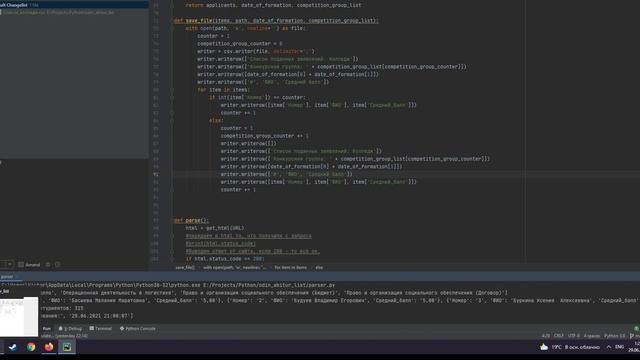
Task: Open the 4 spaces indent selector
Action: coord(591,336)
